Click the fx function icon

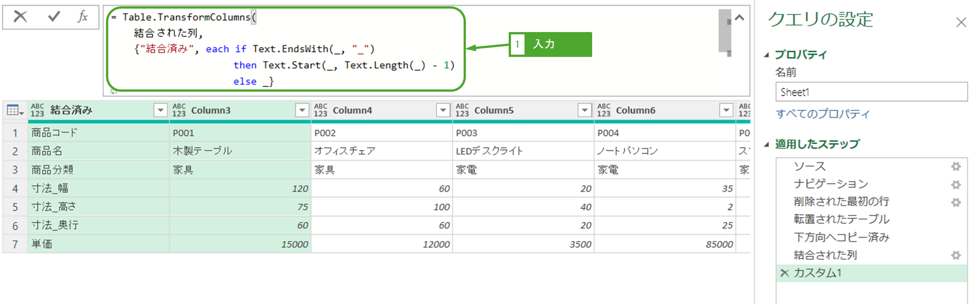pos(83,17)
